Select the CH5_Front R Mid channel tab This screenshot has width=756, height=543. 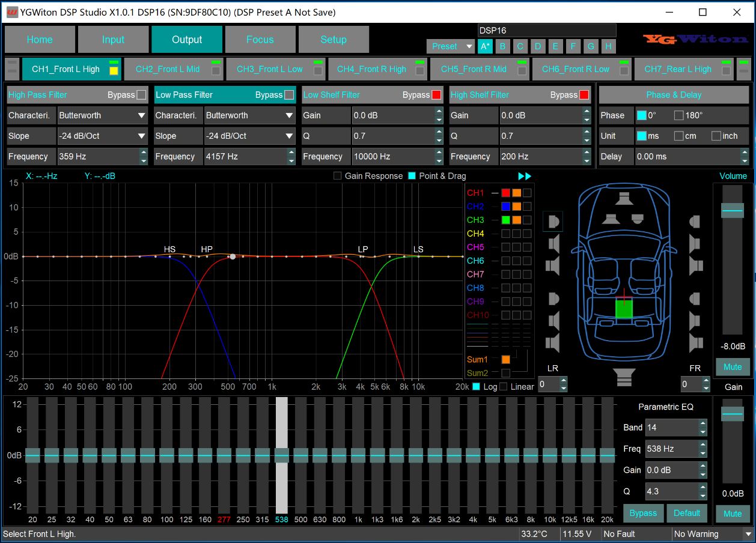click(480, 69)
